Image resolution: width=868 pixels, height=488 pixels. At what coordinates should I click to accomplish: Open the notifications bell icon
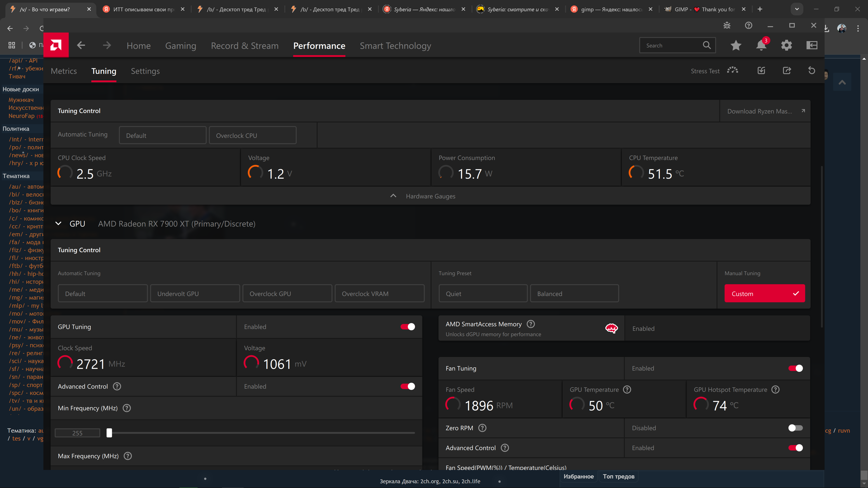761,45
